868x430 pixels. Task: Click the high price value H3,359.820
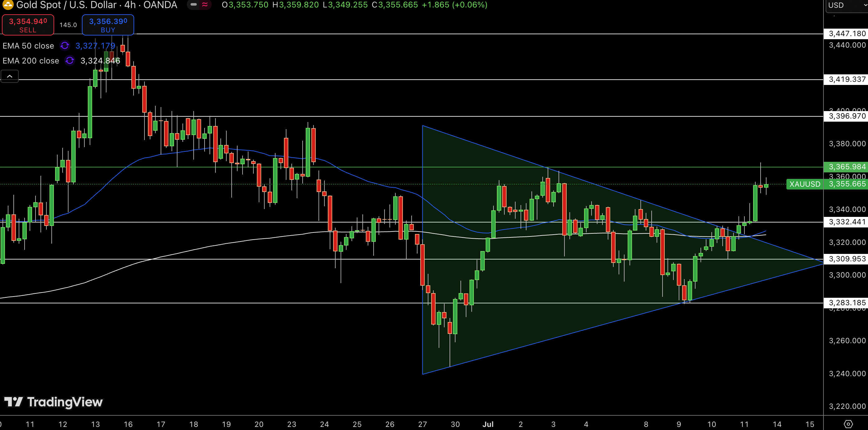point(295,5)
